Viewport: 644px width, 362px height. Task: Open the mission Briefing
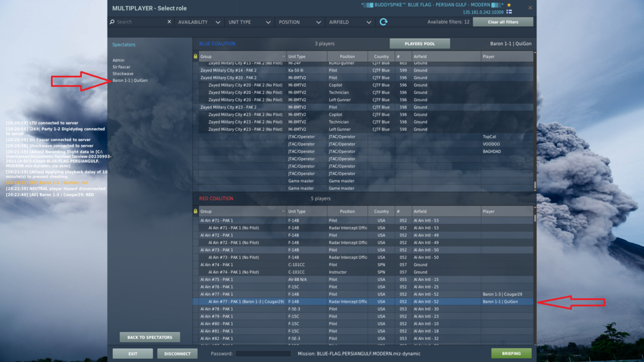pyautogui.click(x=511, y=354)
